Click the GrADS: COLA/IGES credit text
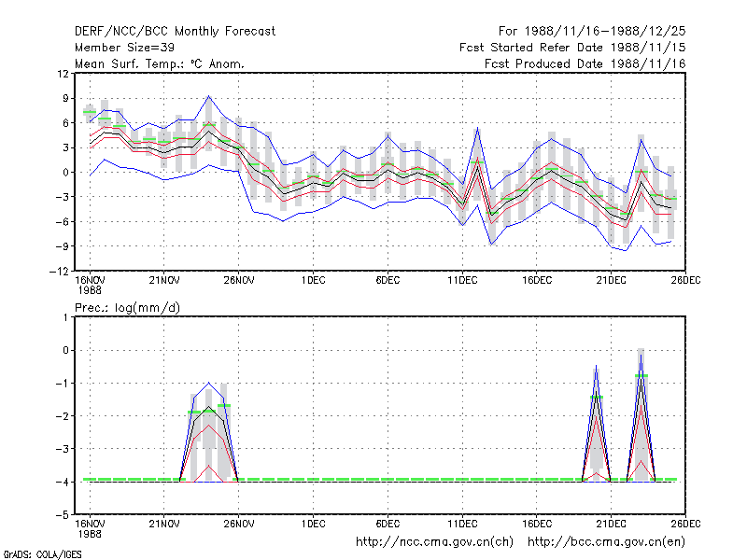 pos(42,554)
